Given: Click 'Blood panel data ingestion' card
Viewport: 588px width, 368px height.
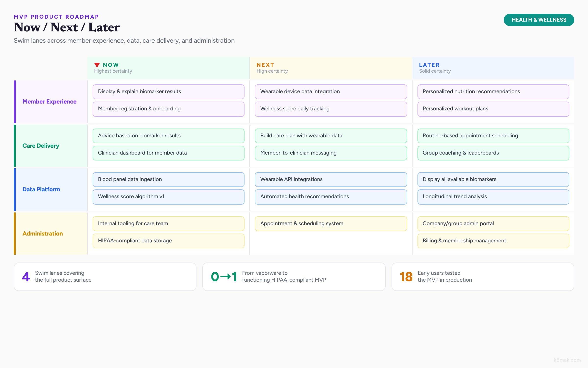Looking at the screenshot, I should (x=169, y=180).
